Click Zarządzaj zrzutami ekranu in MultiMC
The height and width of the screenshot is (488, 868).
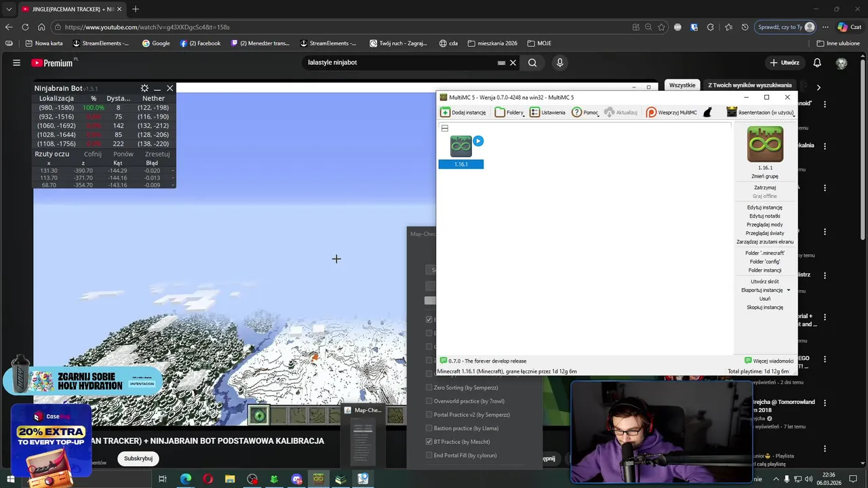coord(765,242)
